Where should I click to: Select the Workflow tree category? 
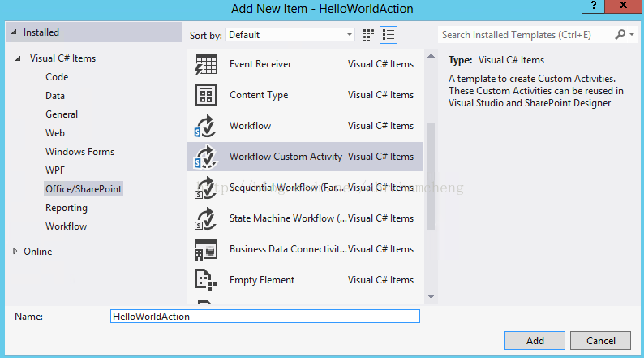(67, 226)
